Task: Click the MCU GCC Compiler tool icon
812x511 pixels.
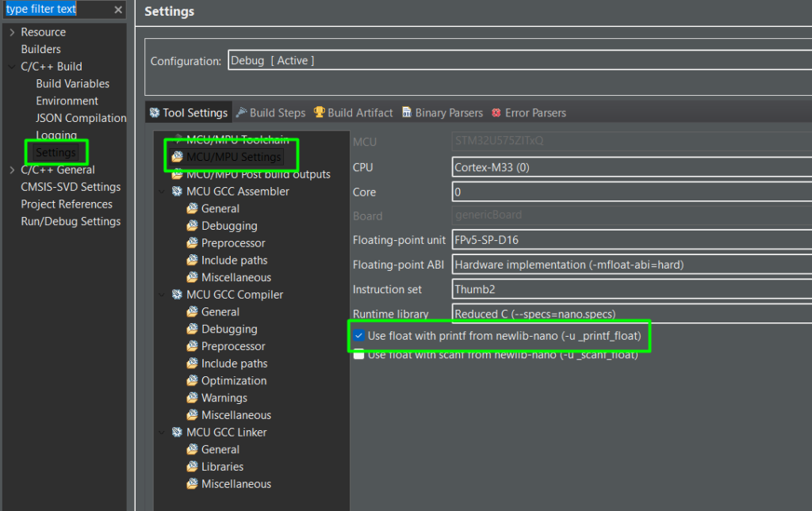Action: pos(177,295)
